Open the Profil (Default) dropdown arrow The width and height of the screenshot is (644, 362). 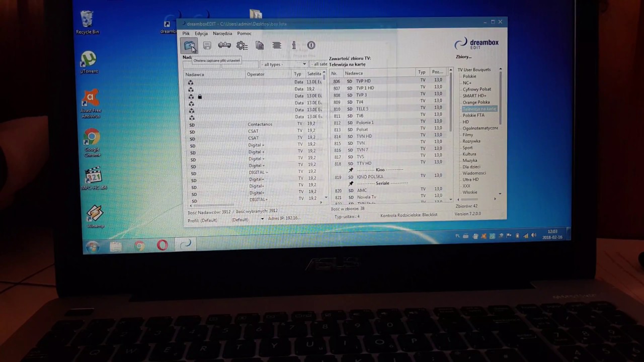[262, 219]
